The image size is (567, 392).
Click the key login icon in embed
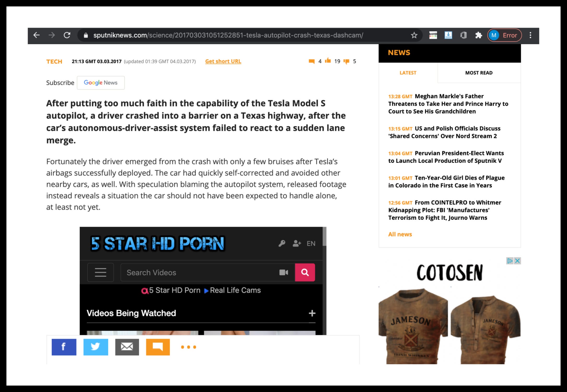pyautogui.click(x=282, y=244)
